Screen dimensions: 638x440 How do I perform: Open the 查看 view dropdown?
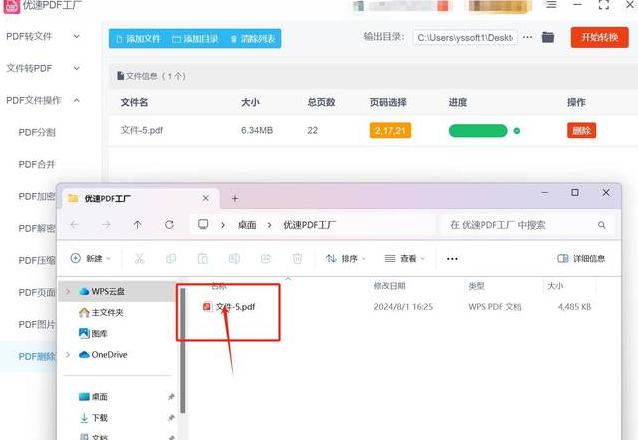tap(404, 258)
